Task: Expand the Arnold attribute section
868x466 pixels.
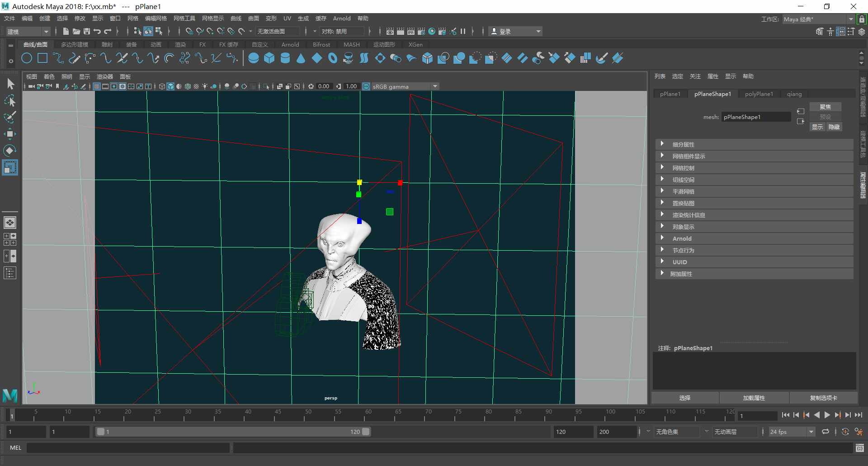Action: coord(754,238)
